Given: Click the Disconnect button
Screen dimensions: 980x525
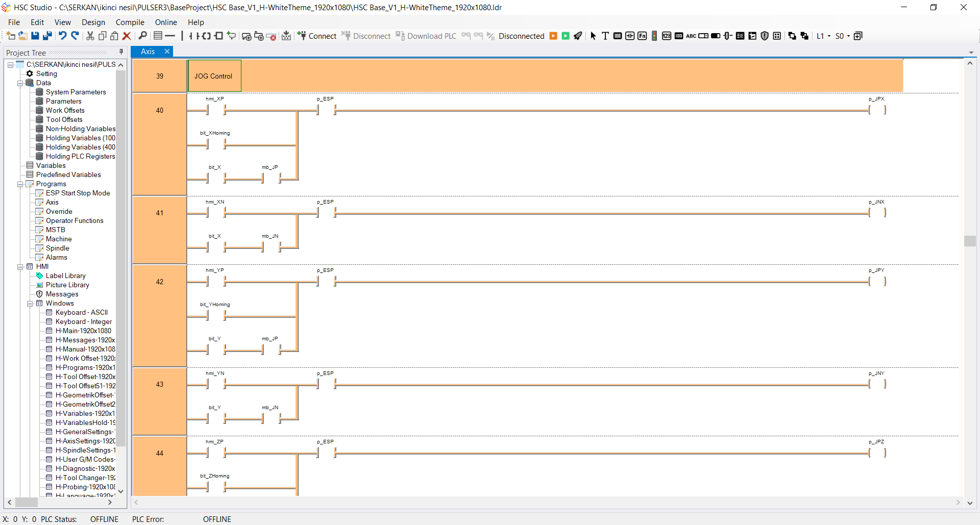Looking at the screenshot, I should click(366, 36).
